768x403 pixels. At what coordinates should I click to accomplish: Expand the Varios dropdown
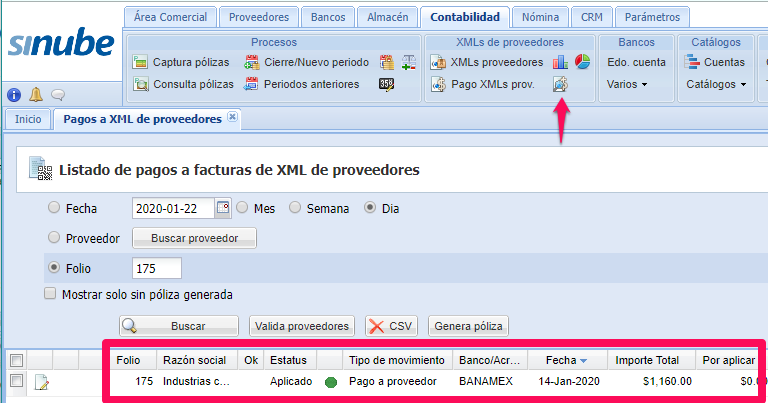point(627,84)
